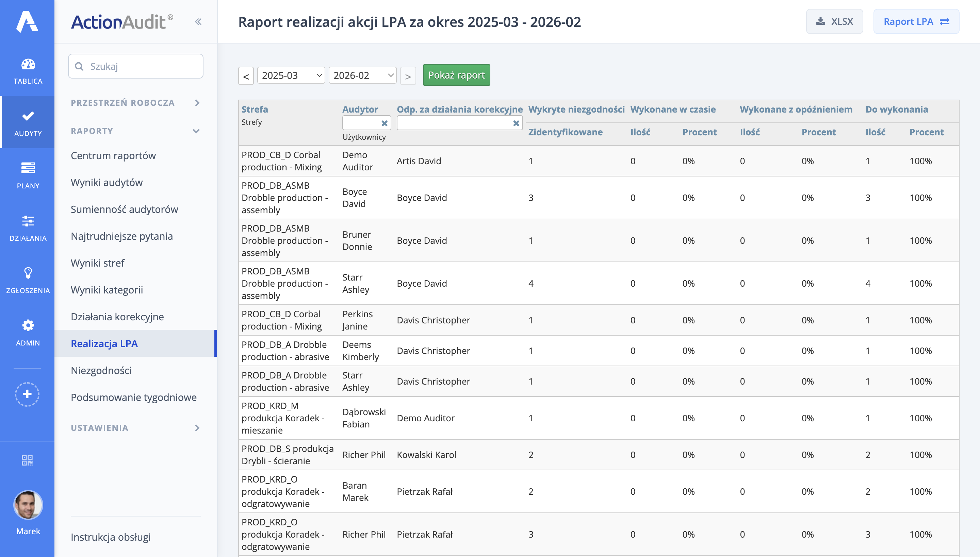This screenshot has width=980, height=557.
Task: Open the Wyniki audytów report
Action: [x=107, y=183]
